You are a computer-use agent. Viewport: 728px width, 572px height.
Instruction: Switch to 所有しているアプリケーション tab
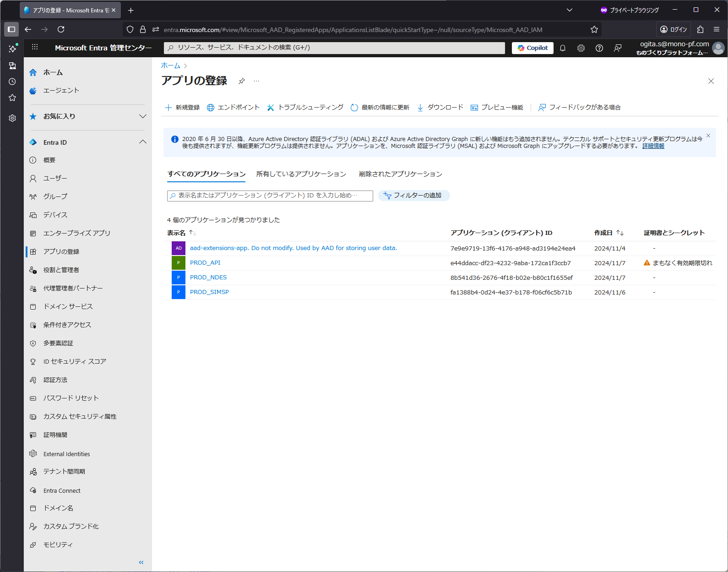301,174
